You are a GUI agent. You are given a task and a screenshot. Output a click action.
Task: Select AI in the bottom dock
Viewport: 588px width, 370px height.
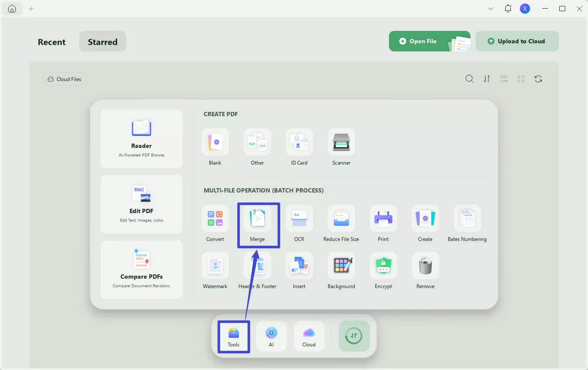click(271, 337)
